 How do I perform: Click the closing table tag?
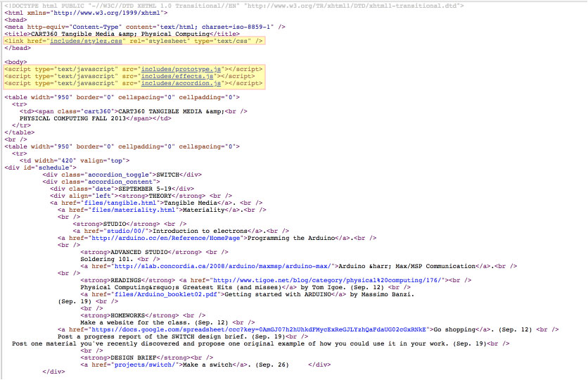(20, 132)
